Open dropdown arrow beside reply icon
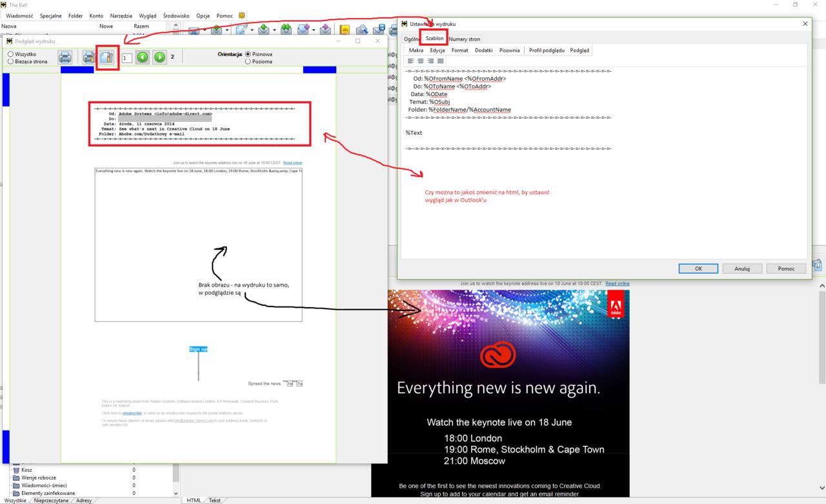The width and height of the screenshot is (826, 504). (x=274, y=30)
